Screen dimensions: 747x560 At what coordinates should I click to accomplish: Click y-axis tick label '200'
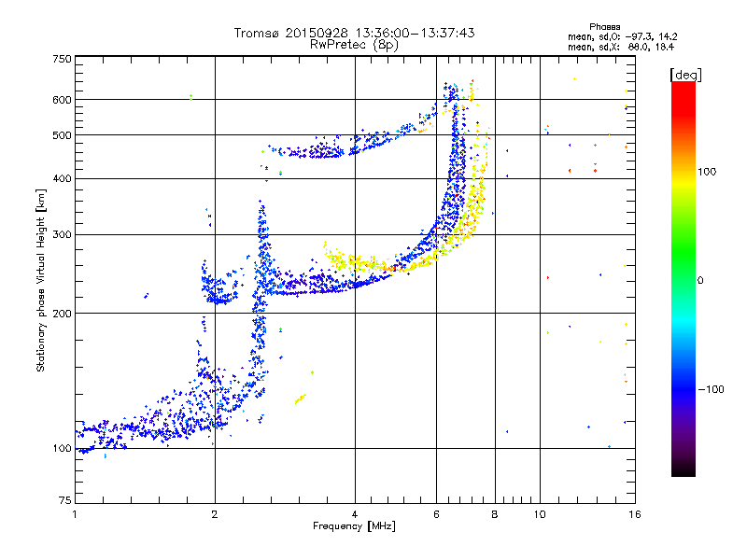[63, 314]
